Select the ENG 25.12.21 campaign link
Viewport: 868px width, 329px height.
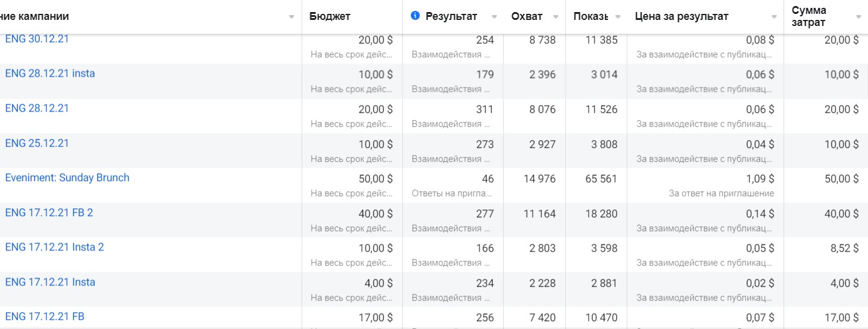37,143
